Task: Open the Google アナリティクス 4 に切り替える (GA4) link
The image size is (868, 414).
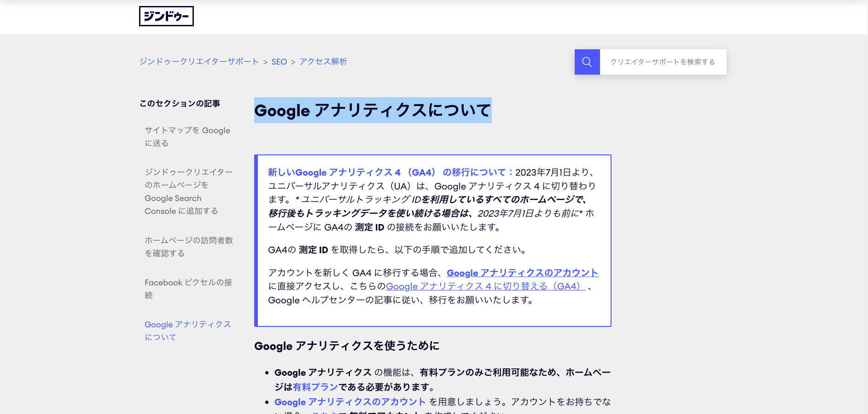Action: pos(485,286)
